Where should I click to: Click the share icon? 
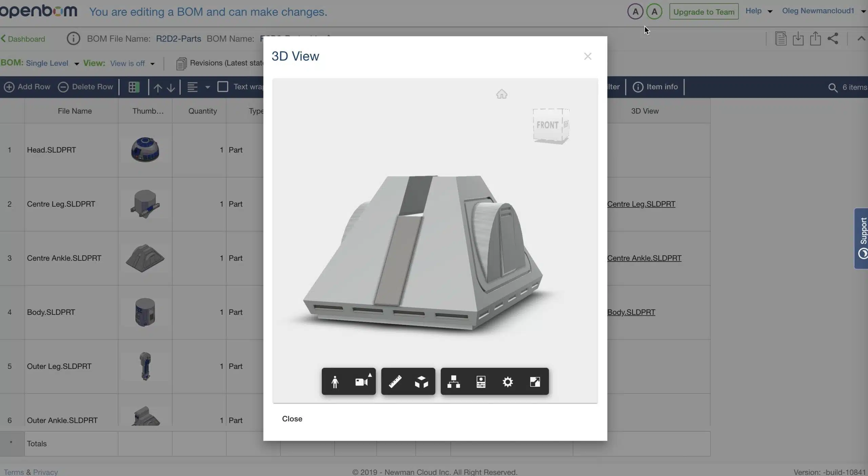tap(833, 38)
